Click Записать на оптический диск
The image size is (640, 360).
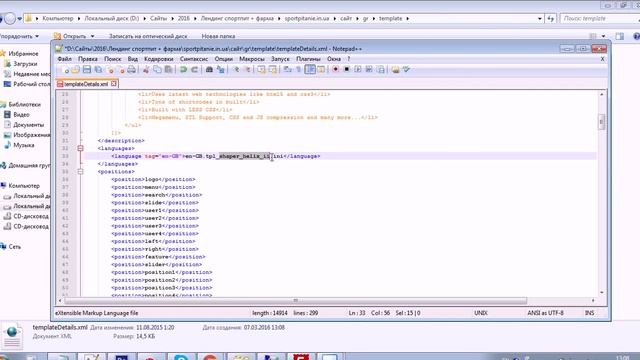(x=148, y=36)
